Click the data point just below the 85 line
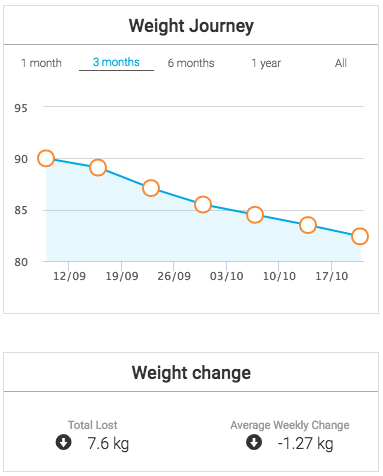 255,215
